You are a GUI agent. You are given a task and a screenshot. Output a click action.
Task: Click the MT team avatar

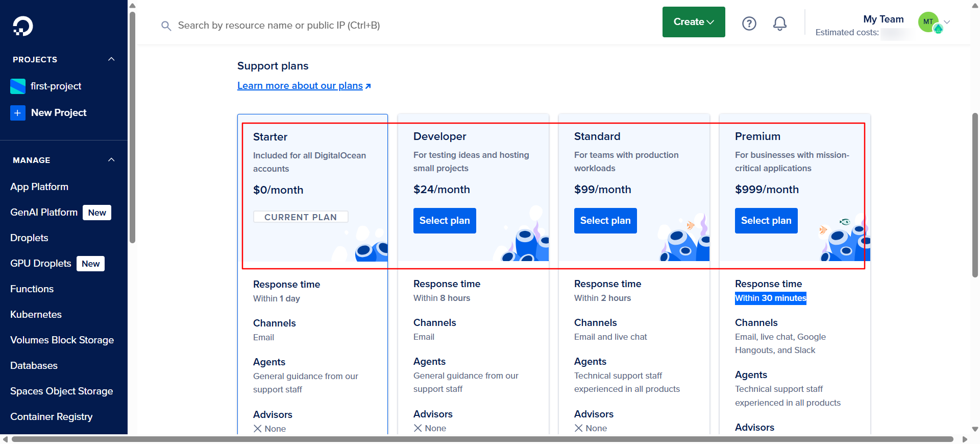click(x=928, y=22)
